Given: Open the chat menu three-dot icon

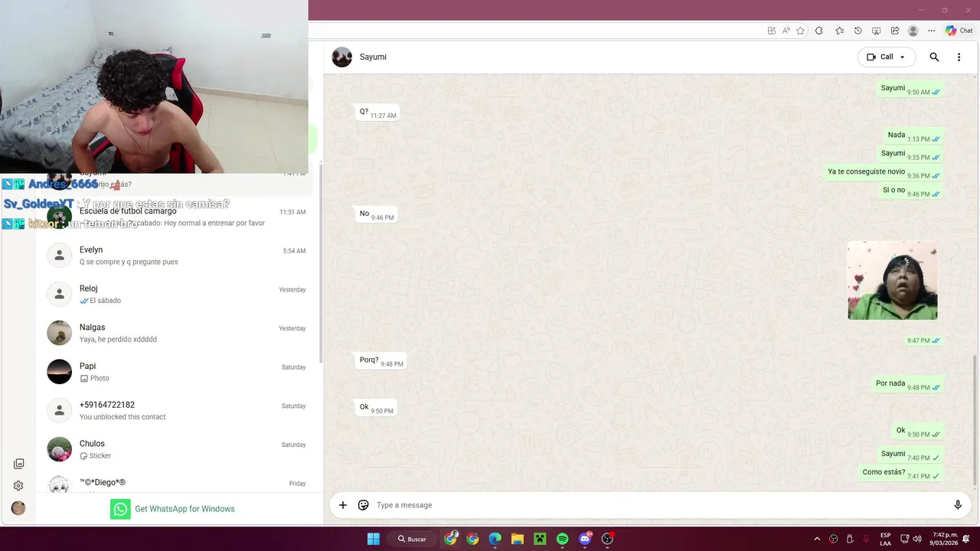Looking at the screenshot, I should coord(959,57).
